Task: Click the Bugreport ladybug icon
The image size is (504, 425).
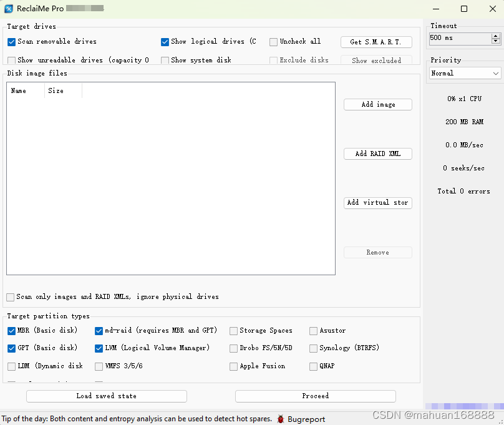Action: [281, 419]
